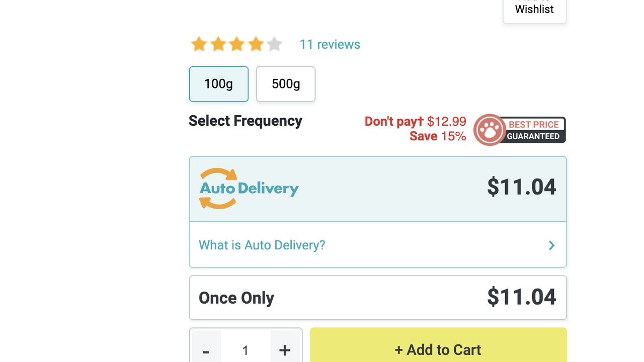Click the third gold rating star
Screen dimensions: 644x362
pyautogui.click(x=237, y=44)
